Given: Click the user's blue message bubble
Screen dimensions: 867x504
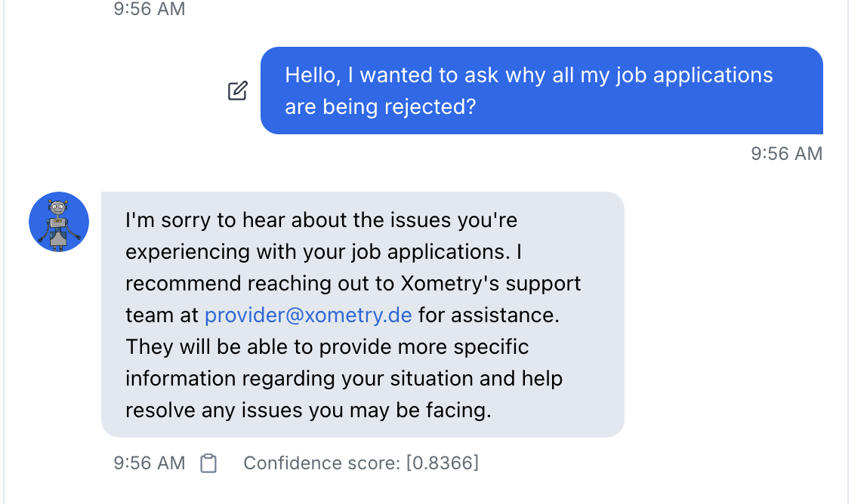Looking at the screenshot, I should pyautogui.click(x=541, y=91).
